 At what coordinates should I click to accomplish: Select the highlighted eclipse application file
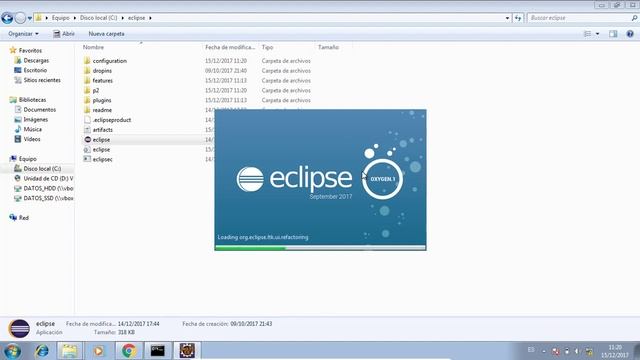pyautogui.click(x=101, y=140)
